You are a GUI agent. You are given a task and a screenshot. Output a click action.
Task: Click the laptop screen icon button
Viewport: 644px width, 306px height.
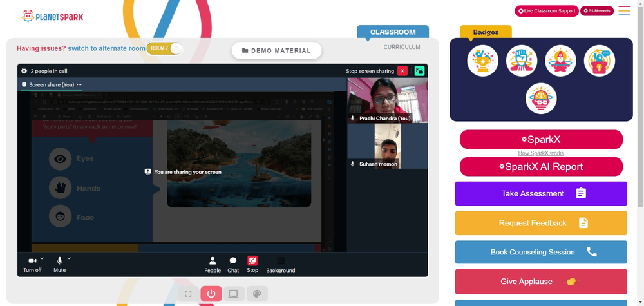click(234, 294)
